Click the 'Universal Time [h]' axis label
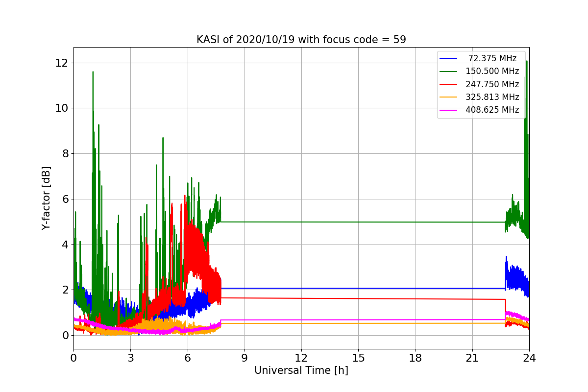 tap(301, 371)
